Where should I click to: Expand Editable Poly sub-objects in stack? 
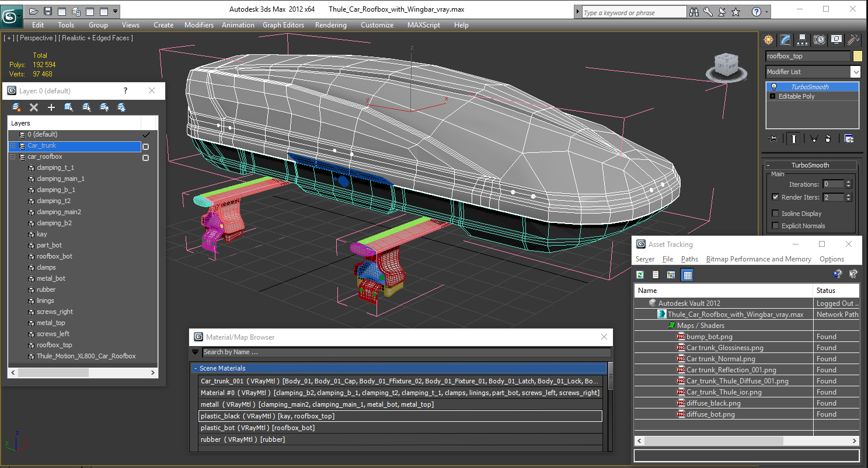point(773,96)
